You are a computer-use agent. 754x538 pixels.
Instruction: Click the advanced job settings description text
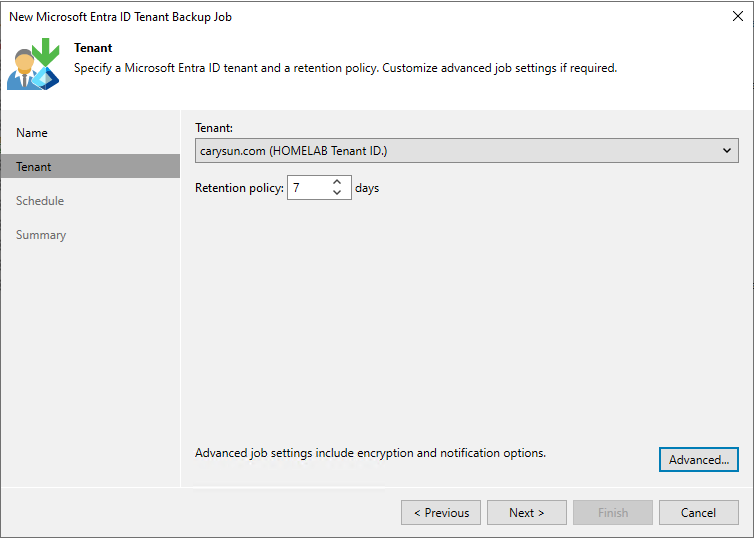point(370,453)
